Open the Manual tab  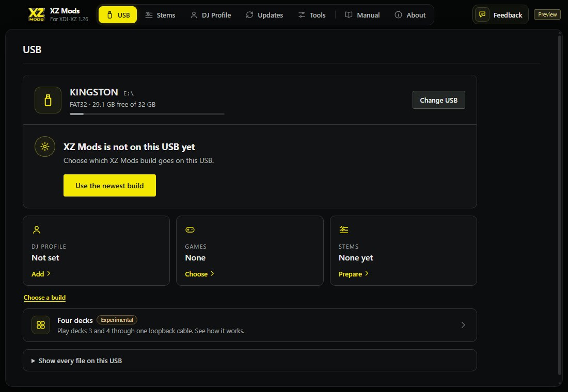click(362, 15)
